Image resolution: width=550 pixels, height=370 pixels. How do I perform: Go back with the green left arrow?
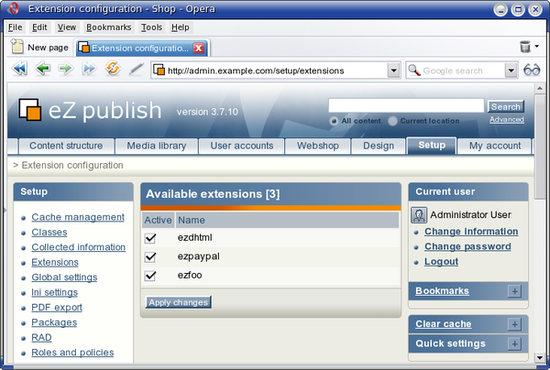[43, 69]
